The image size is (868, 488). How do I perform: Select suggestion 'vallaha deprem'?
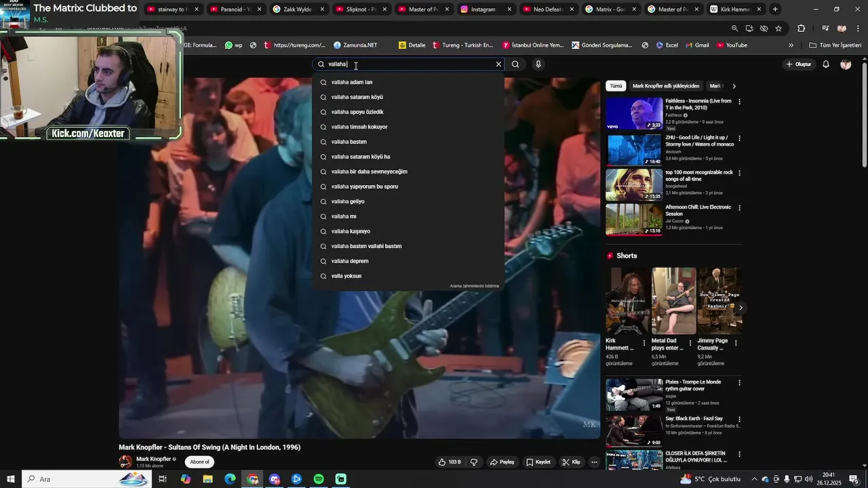click(408, 261)
